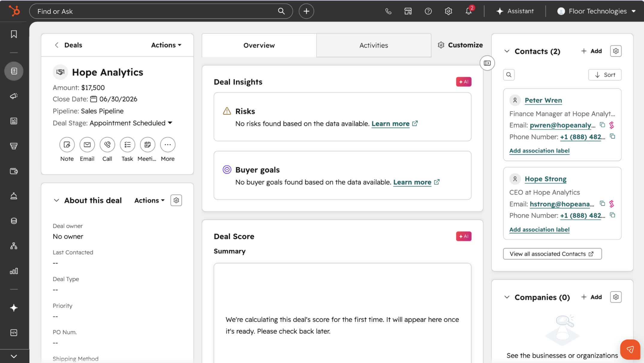Copy Peter Wren's email address
The height and width of the screenshot is (363, 644).
tap(602, 125)
